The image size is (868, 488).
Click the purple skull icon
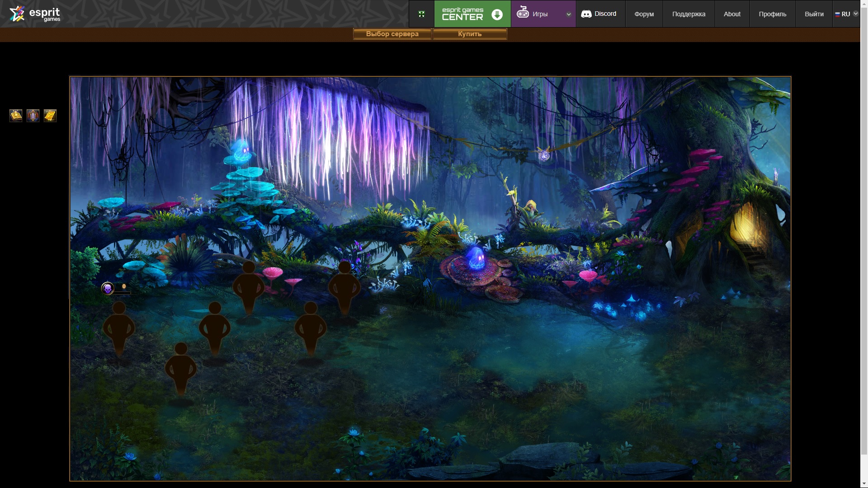pyautogui.click(x=108, y=288)
